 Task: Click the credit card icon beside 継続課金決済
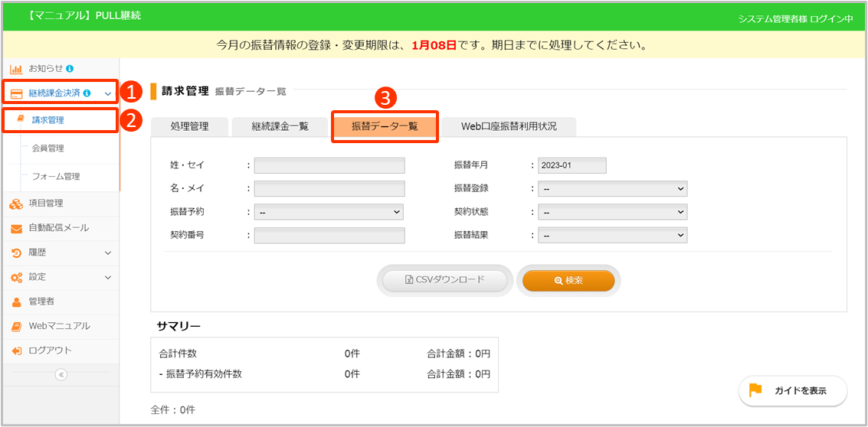pos(15,93)
